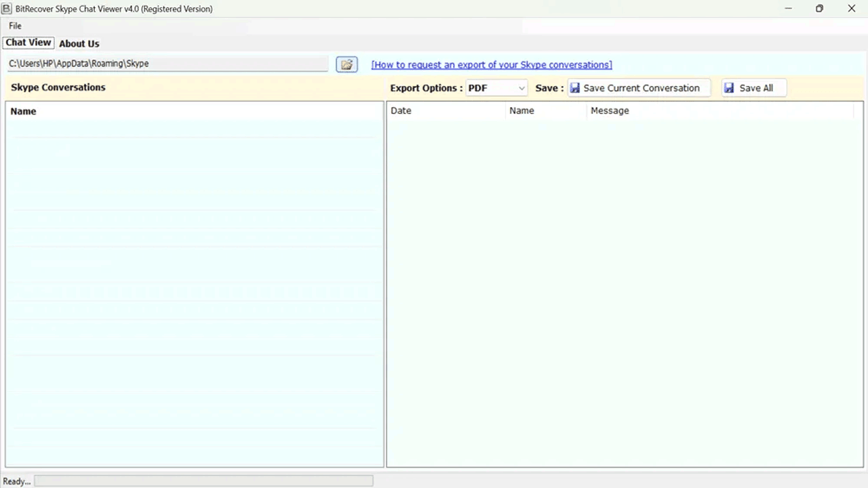This screenshot has height=488, width=868.
Task: Click Name column header in message table
Action: click(546, 110)
